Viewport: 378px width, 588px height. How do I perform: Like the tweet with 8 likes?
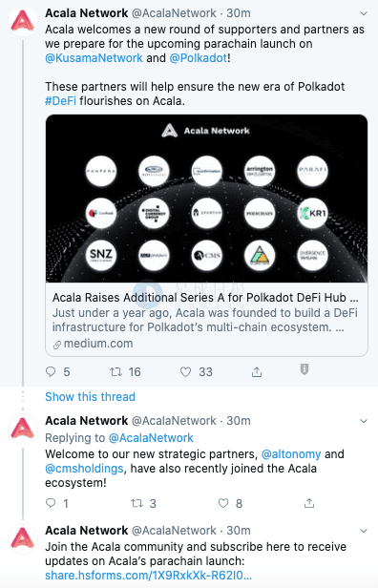pos(223,503)
